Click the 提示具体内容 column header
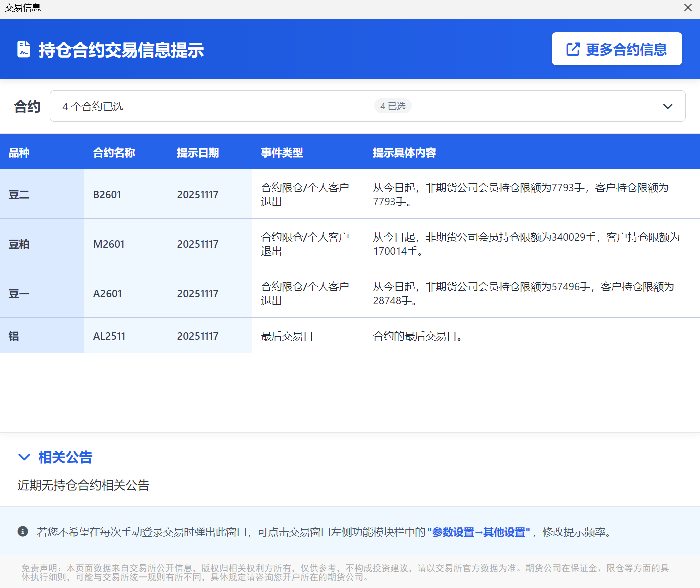The height and width of the screenshot is (588, 700). pos(404,153)
